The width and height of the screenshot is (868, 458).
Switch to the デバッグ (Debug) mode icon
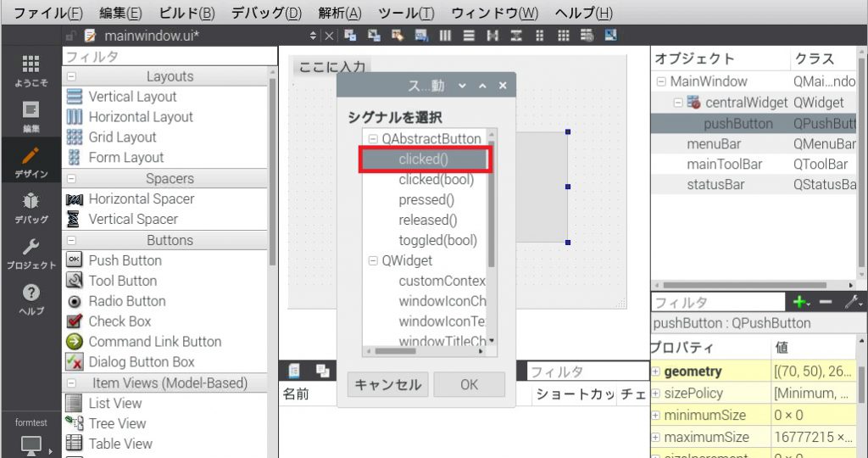point(31,207)
